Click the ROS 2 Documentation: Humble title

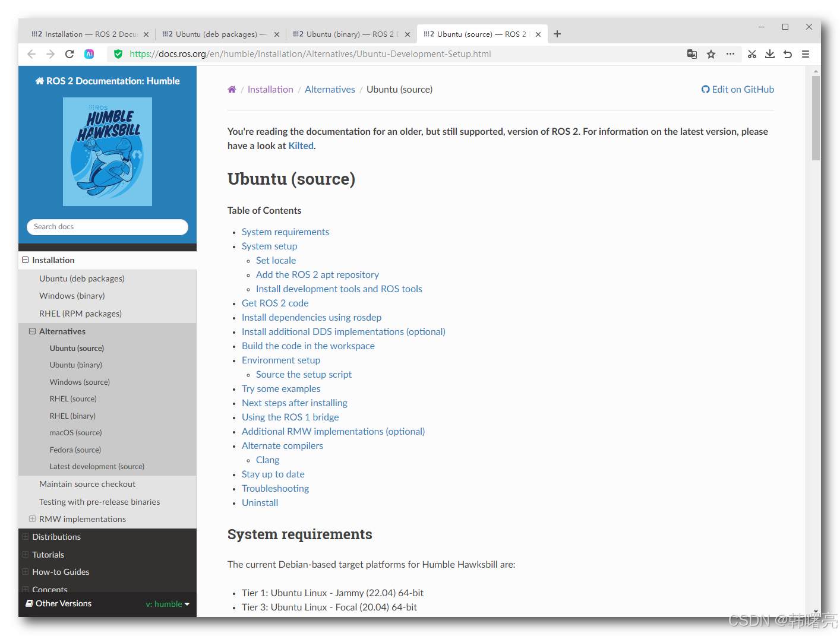[x=108, y=81]
